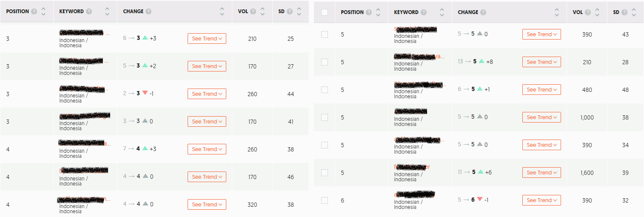Expand See Trend for the 6 → 3 row

[x=207, y=39]
